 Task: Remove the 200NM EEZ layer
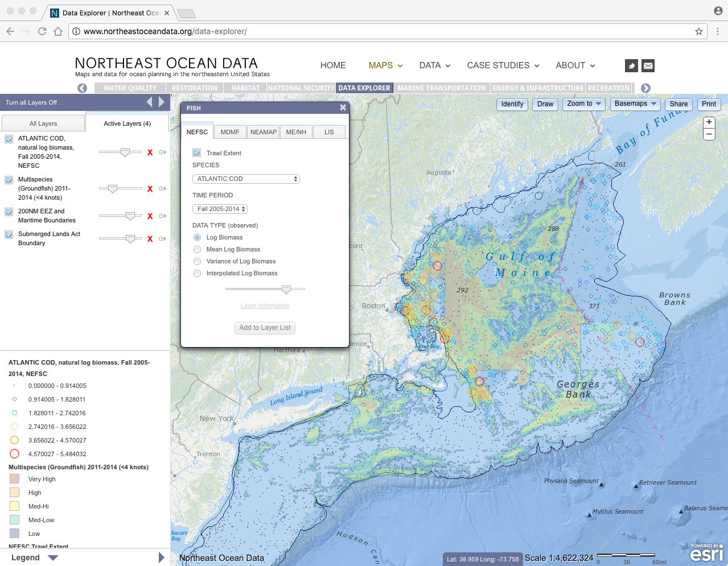coord(150,216)
